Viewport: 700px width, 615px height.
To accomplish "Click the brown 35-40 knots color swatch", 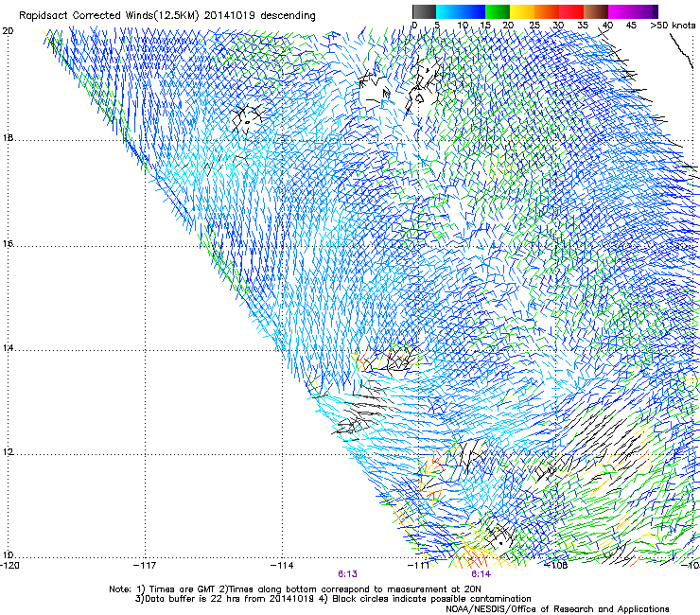I will pyautogui.click(x=596, y=11).
